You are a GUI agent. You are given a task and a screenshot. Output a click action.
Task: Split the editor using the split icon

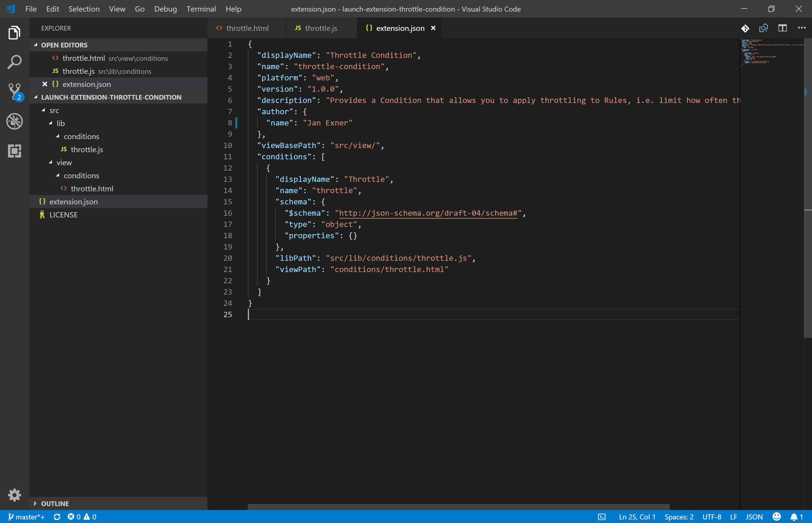782,28
